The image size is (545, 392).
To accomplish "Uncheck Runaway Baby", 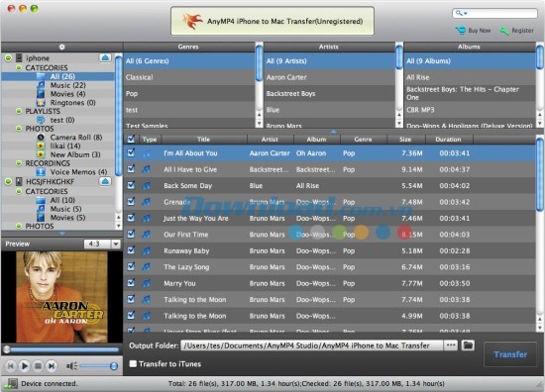I will coord(131,250).
